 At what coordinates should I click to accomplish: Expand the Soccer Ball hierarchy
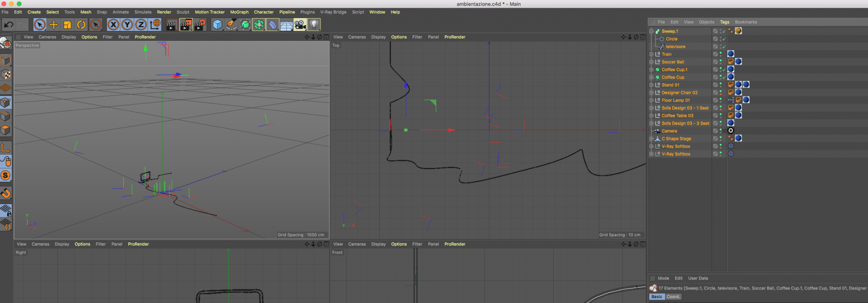(x=651, y=62)
